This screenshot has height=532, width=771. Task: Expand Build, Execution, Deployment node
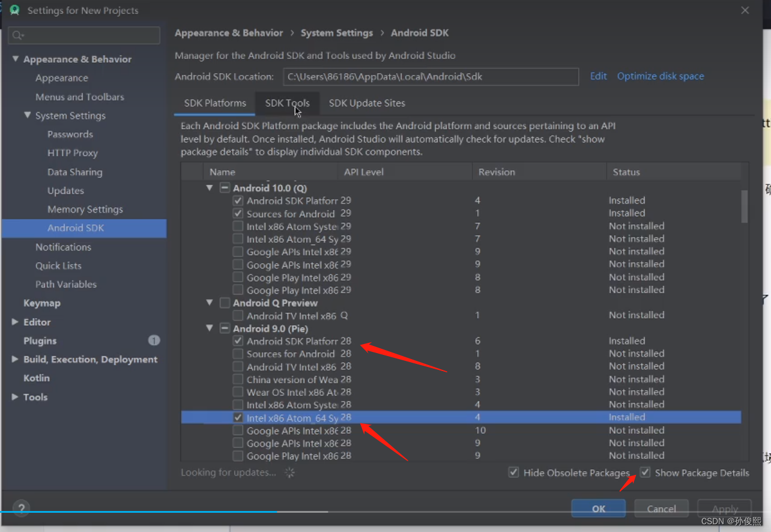pos(15,359)
